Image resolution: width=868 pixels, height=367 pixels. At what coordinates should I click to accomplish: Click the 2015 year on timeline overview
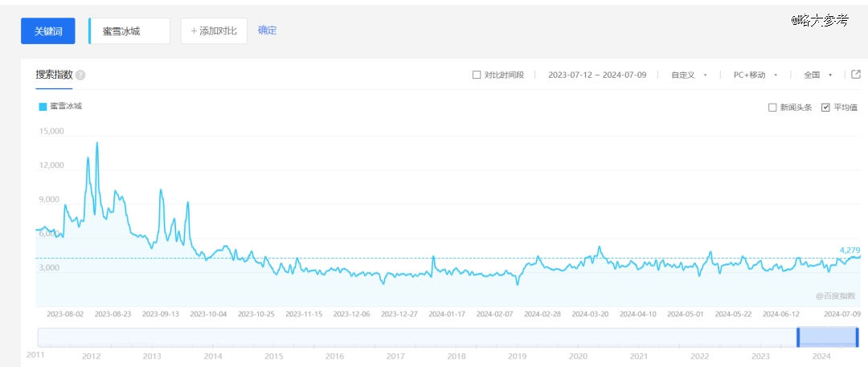point(274,356)
